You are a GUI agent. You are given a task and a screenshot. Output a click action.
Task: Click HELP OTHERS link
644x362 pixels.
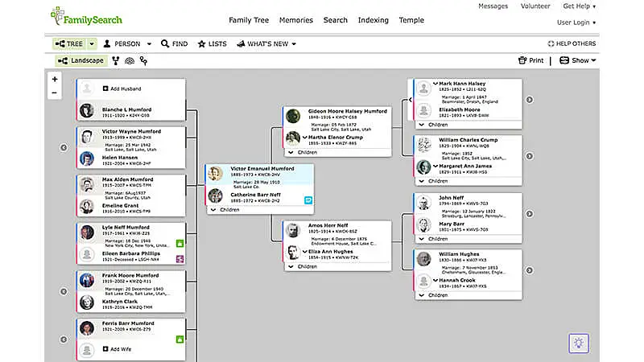572,43
